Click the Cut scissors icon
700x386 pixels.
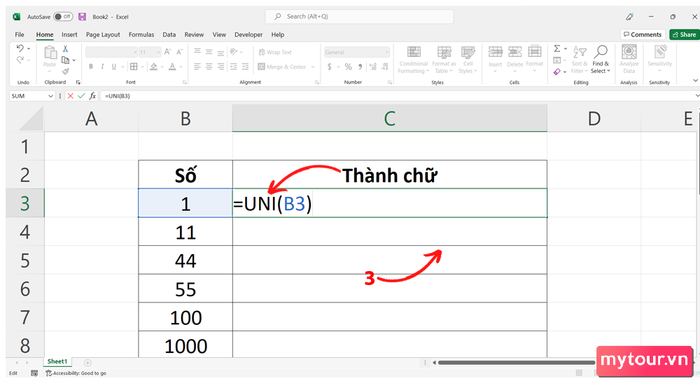(x=65, y=49)
